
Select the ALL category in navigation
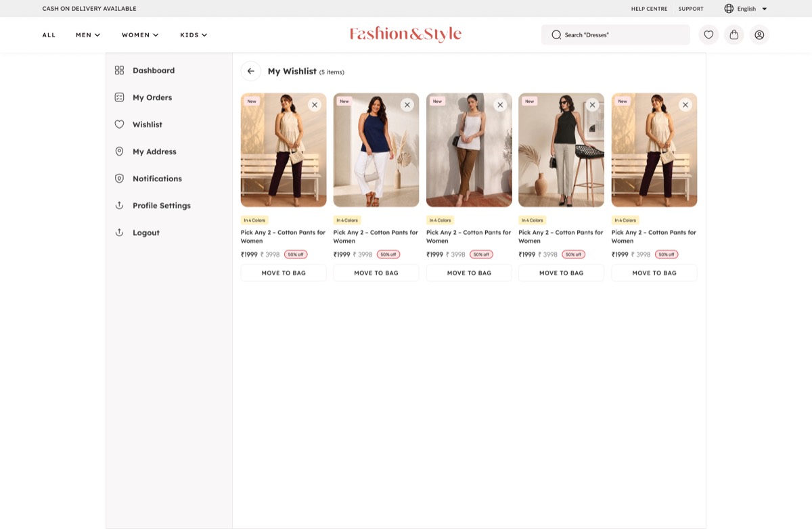(49, 35)
